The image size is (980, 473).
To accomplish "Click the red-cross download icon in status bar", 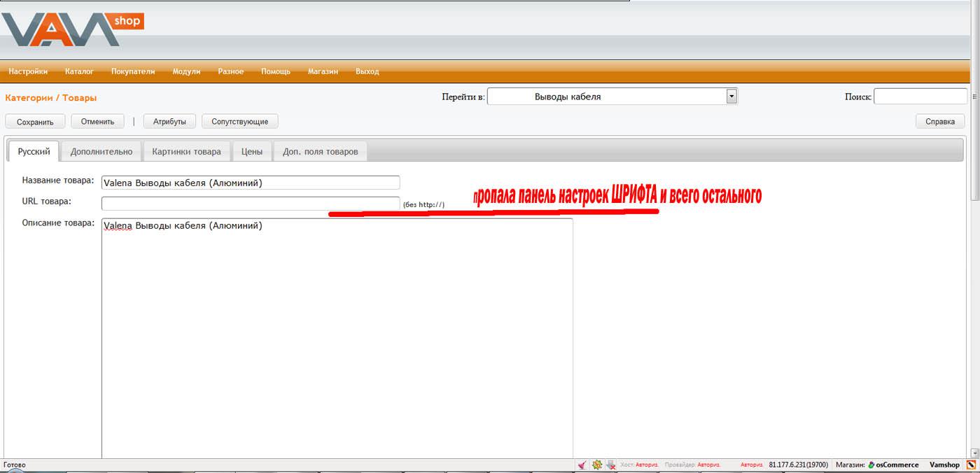I will [610, 465].
